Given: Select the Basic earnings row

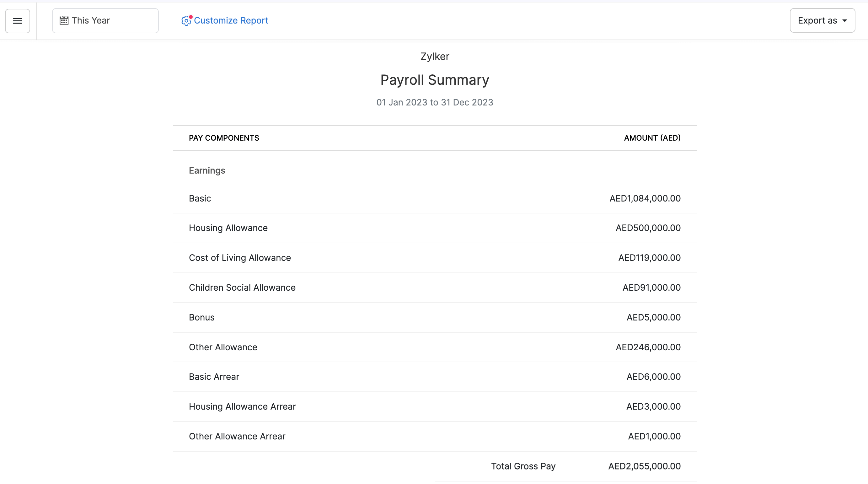Looking at the screenshot, I should [x=200, y=198].
